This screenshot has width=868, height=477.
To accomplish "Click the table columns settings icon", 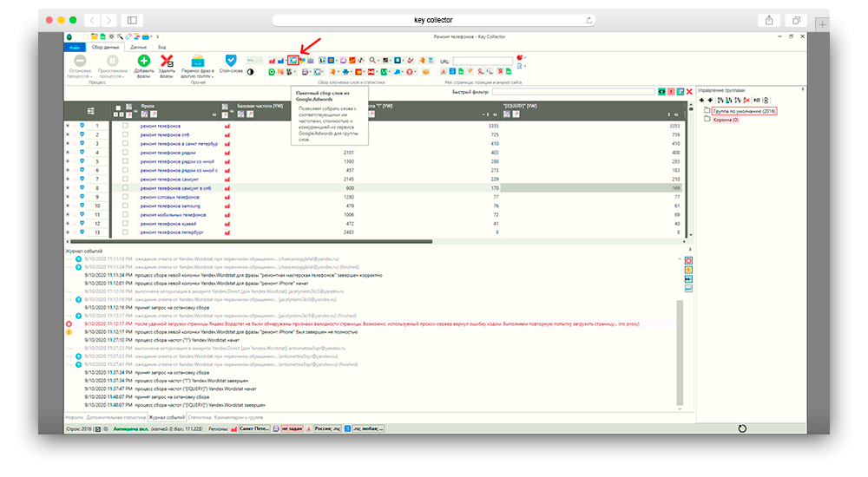I will point(91,111).
